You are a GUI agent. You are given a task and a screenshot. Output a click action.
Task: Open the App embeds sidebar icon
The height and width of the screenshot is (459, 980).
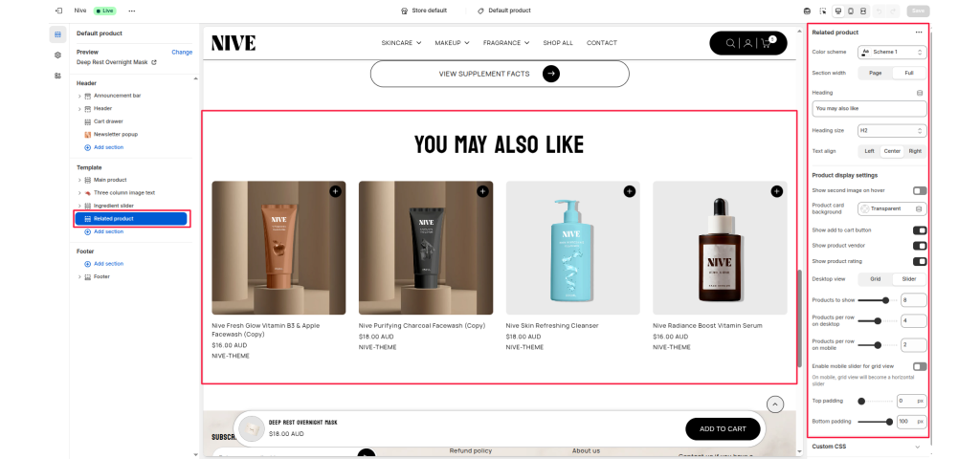[x=57, y=76]
